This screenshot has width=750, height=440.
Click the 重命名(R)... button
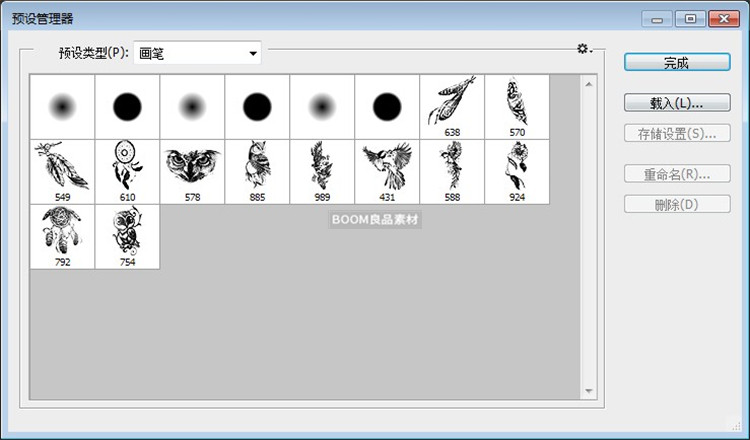click(x=676, y=174)
